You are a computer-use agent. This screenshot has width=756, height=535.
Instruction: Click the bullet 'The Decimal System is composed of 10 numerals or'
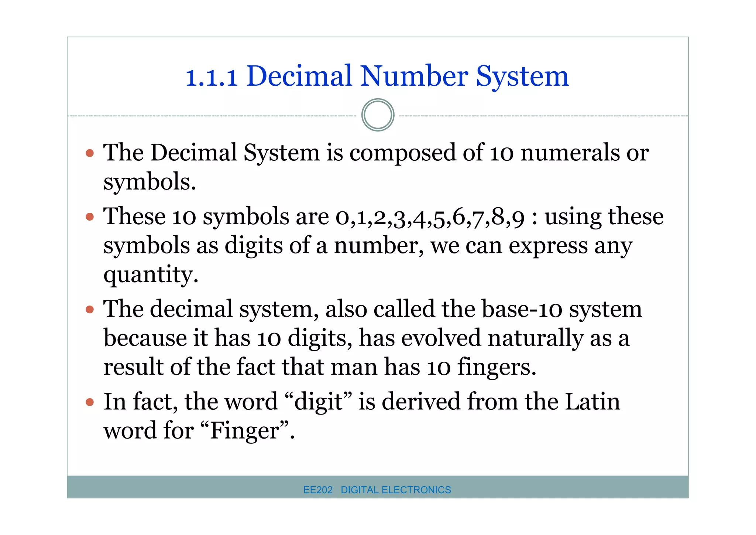376,153
